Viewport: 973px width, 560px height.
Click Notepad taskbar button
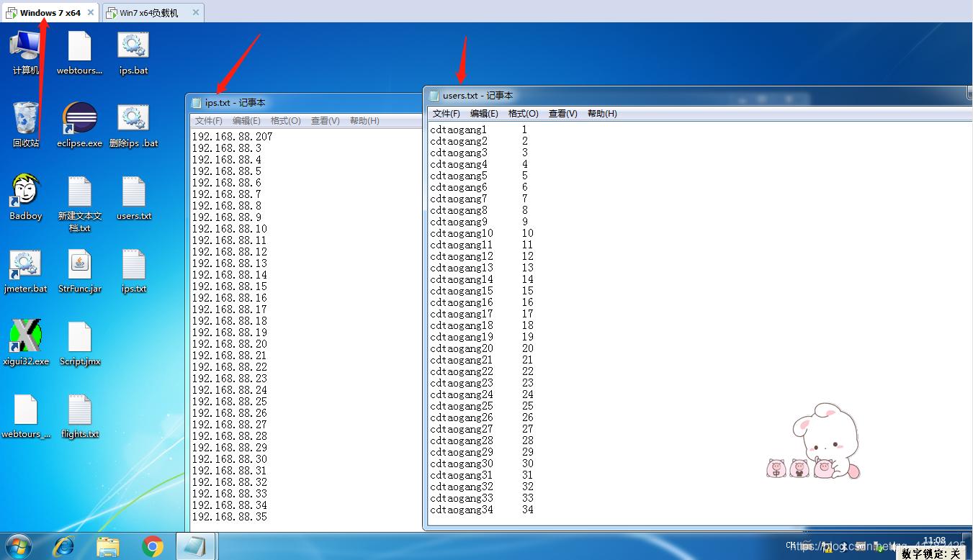click(195, 547)
